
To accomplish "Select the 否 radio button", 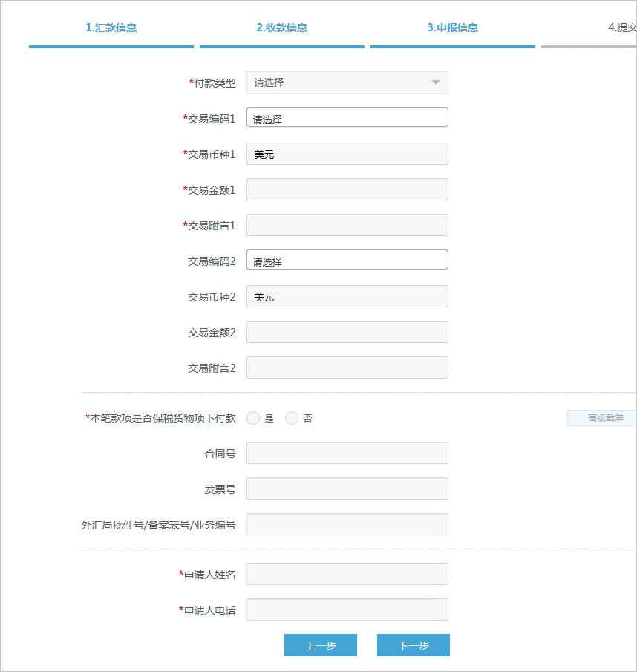I will coord(292,418).
